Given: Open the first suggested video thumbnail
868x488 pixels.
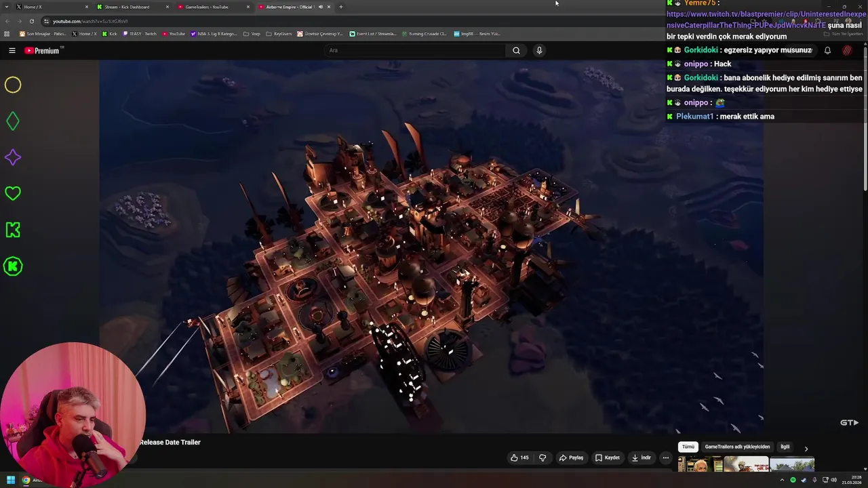Looking at the screenshot, I should [x=700, y=465].
